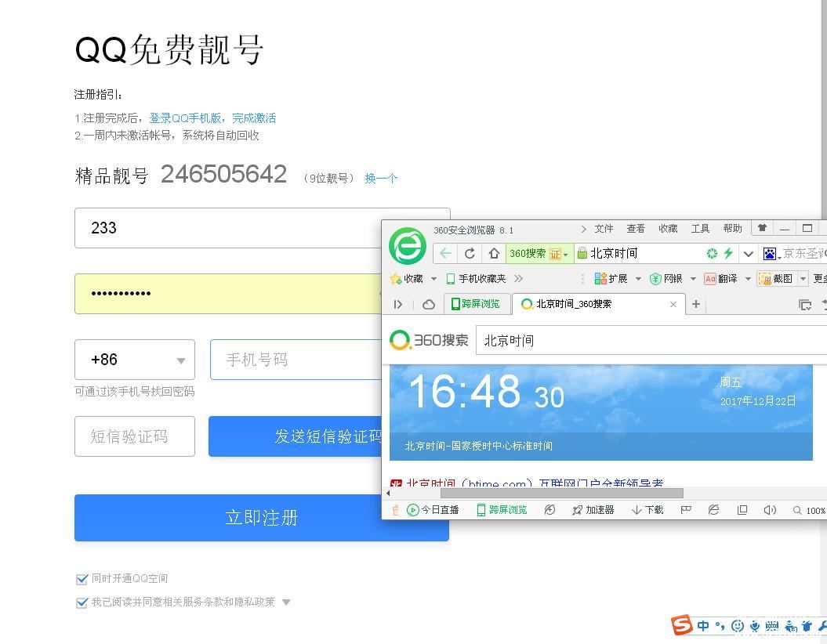Open the +86 country code dropdown

tap(135, 360)
